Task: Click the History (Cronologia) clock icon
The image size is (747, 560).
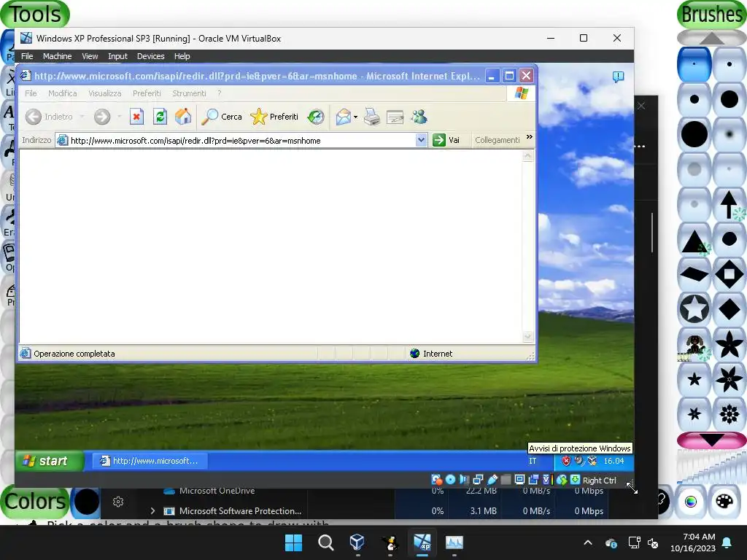Action: click(316, 117)
